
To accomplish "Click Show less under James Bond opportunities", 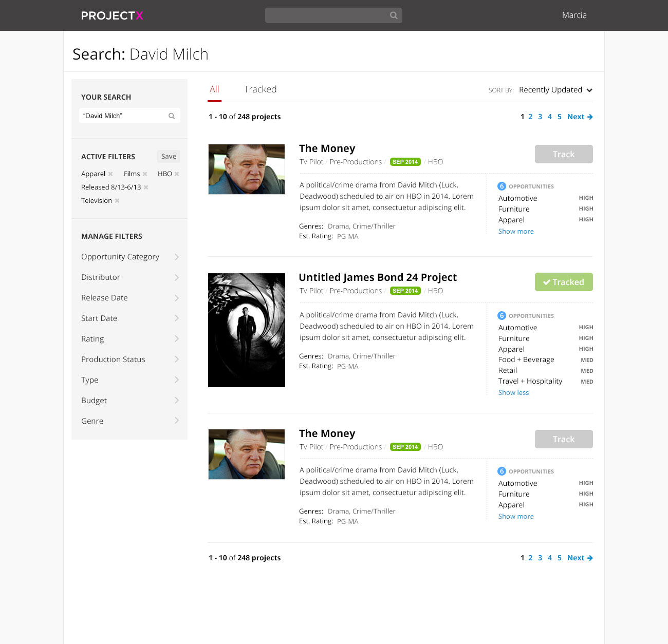I will (513, 393).
